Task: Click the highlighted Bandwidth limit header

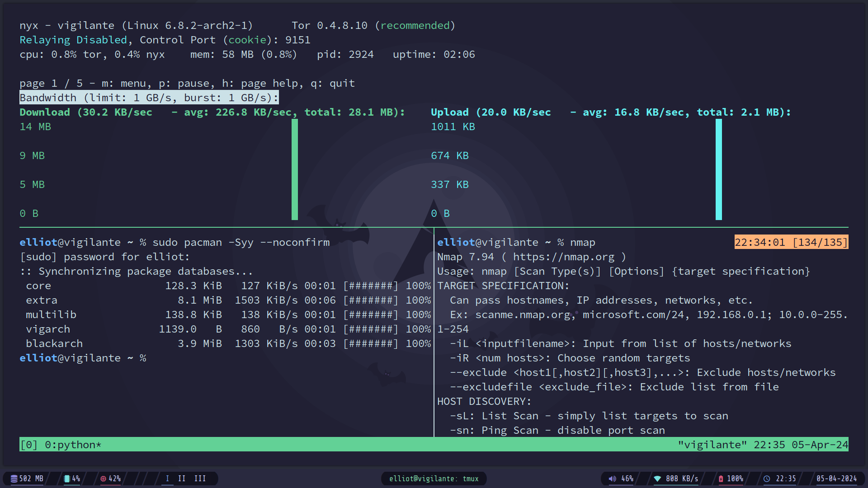Action: [149, 98]
